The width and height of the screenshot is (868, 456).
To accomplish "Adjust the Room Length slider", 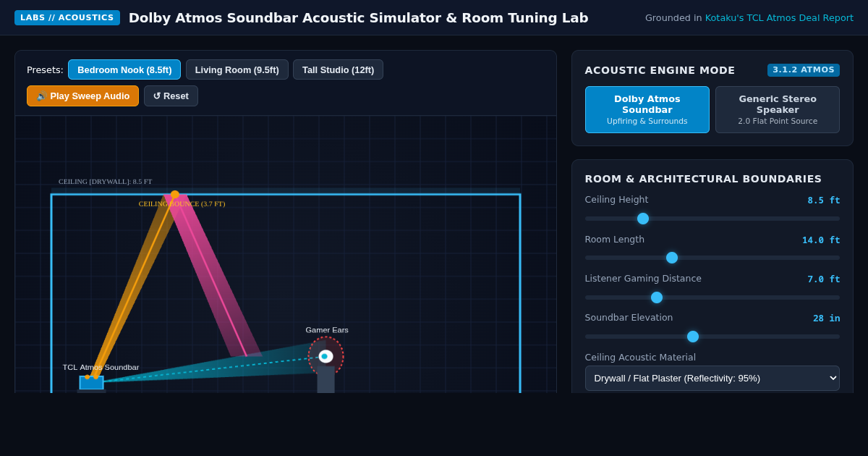I will pos(712,258).
